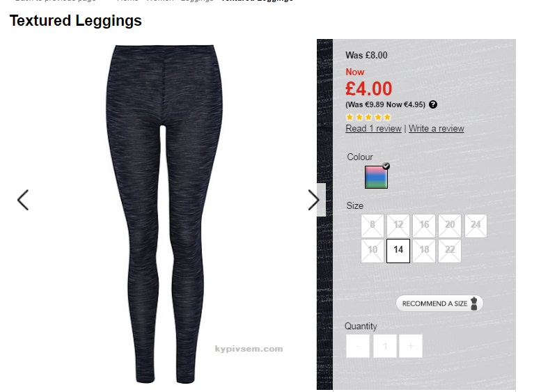Click the checkmark badge on colour swatch

(x=386, y=166)
